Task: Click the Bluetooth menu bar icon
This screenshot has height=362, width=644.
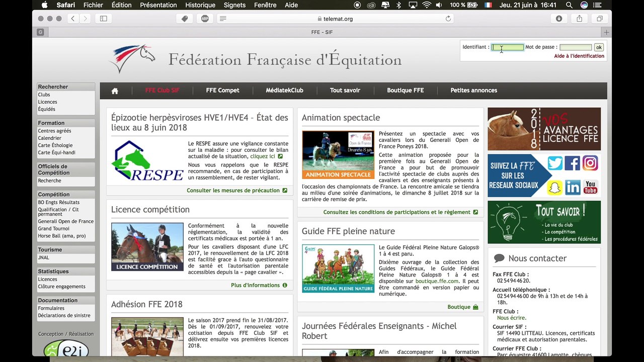Action: tap(399, 5)
